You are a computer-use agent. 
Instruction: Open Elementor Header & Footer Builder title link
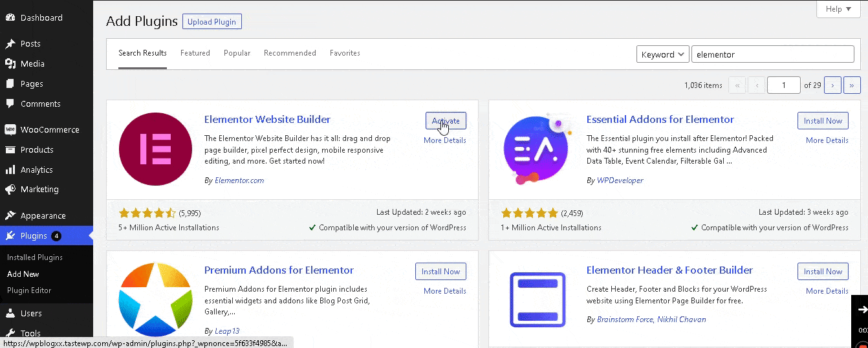(669, 270)
